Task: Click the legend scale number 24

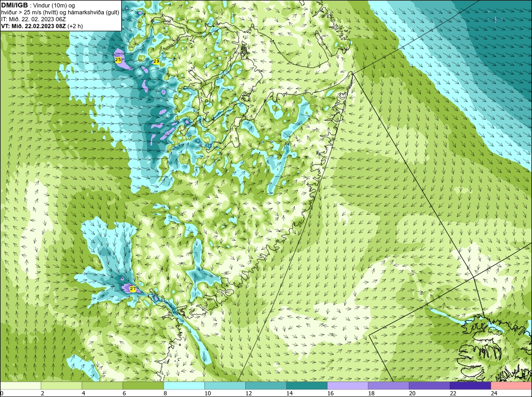Action: point(494,393)
